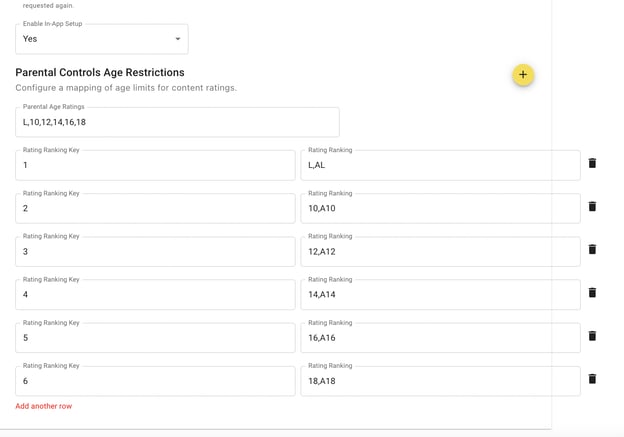Remove the 14,A14 rating row

point(592,293)
